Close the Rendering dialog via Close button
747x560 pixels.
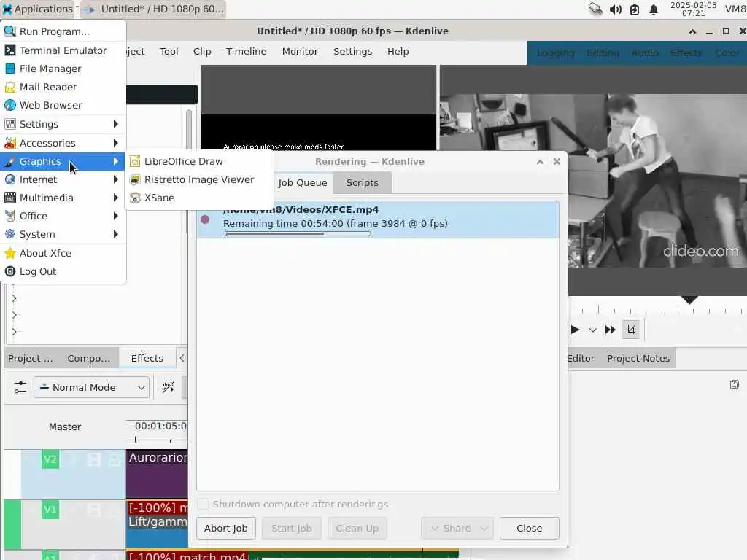(530, 528)
